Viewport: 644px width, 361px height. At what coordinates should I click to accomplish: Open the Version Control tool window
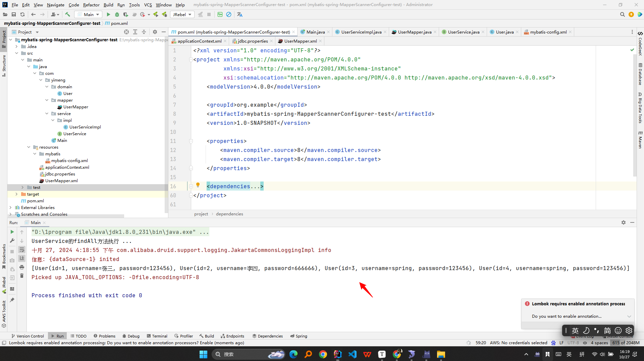click(x=28, y=336)
